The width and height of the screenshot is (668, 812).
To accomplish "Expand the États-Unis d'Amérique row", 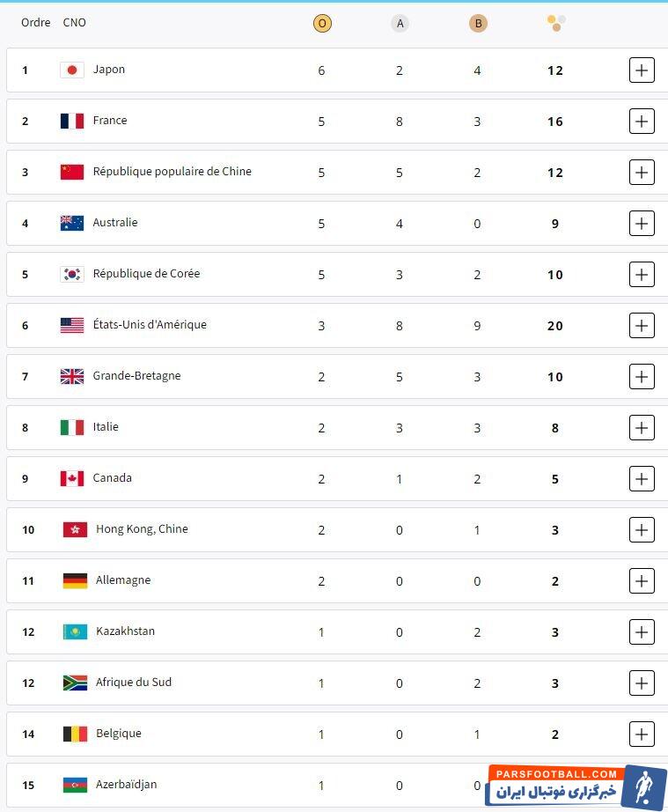I will [642, 326].
